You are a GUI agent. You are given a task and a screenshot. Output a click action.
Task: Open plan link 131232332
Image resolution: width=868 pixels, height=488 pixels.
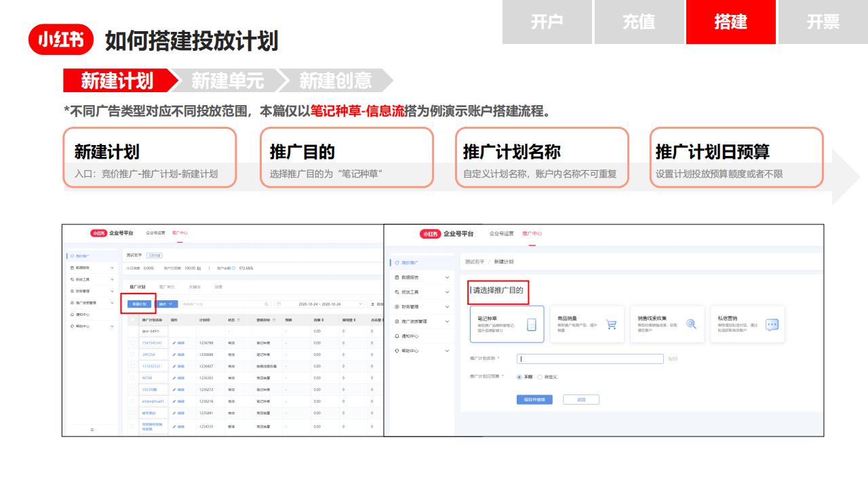click(x=151, y=366)
